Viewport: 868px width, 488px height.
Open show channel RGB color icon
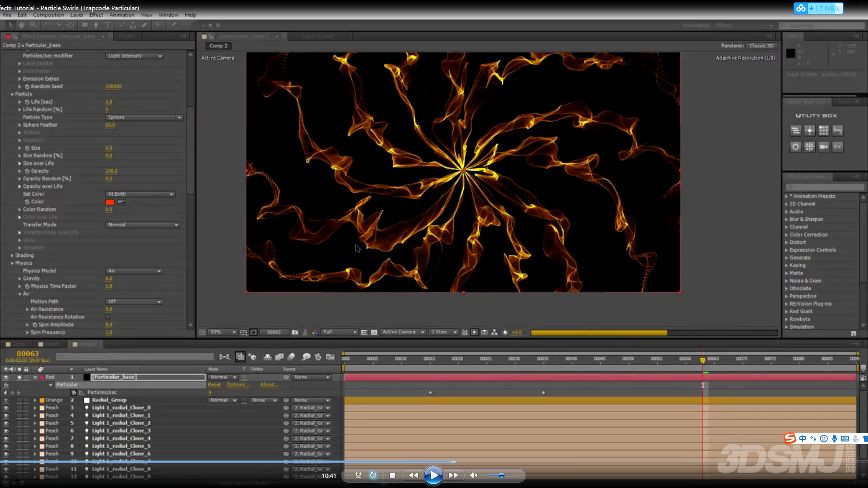click(x=314, y=332)
